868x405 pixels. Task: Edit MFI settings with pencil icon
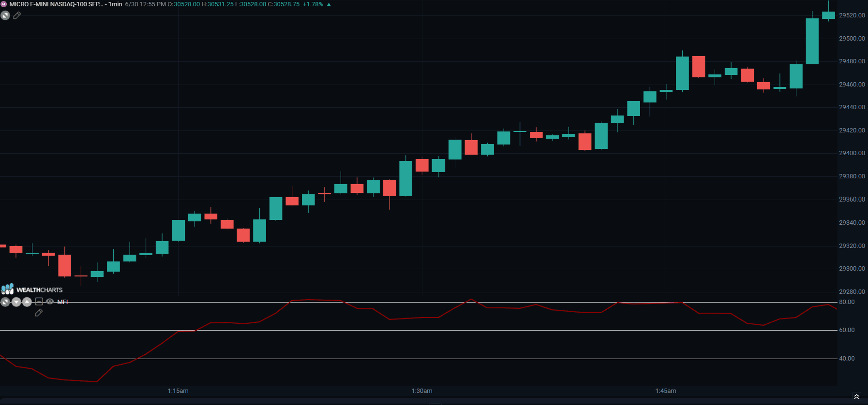[x=39, y=313]
